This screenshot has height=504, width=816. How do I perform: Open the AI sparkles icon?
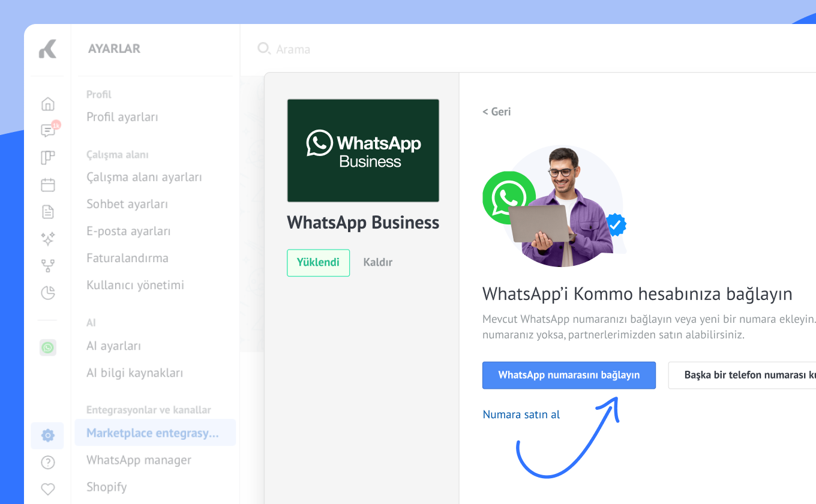(x=48, y=239)
